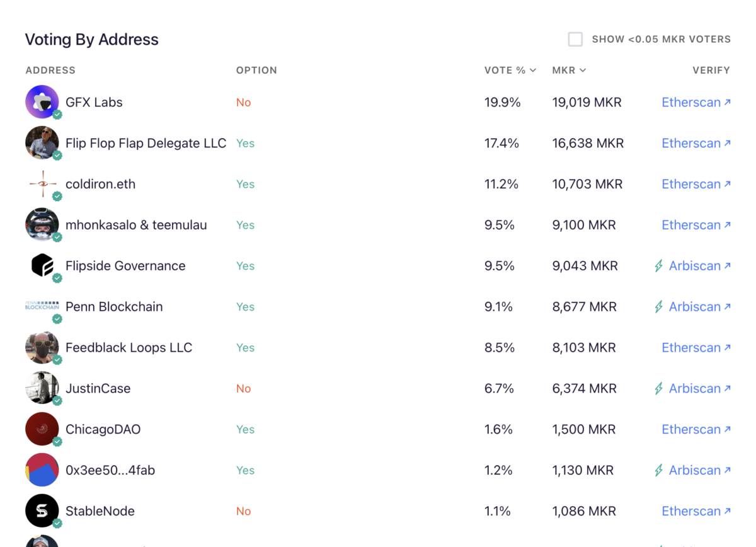Click the Voting By Address heading
The image size is (756, 547).
91,39
